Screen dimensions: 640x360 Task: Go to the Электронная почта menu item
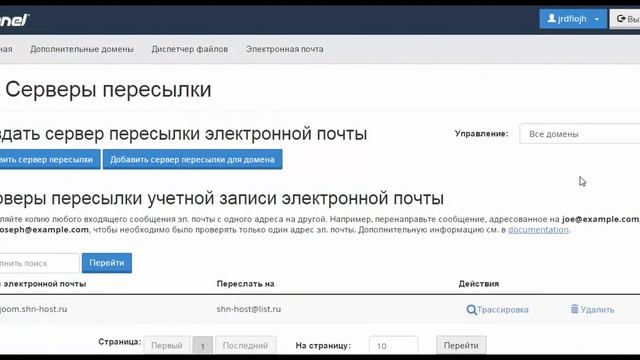pyautogui.click(x=284, y=49)
